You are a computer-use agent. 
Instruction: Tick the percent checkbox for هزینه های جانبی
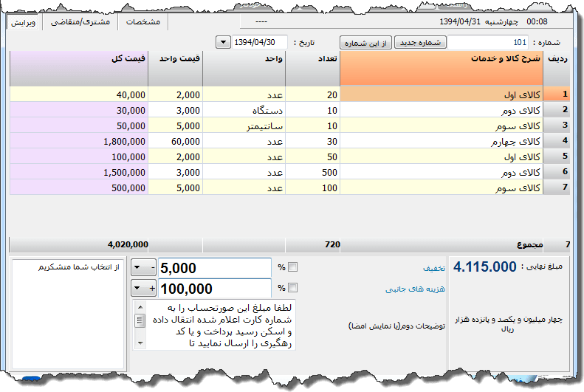pyautogui.click(x=292, y=289)
